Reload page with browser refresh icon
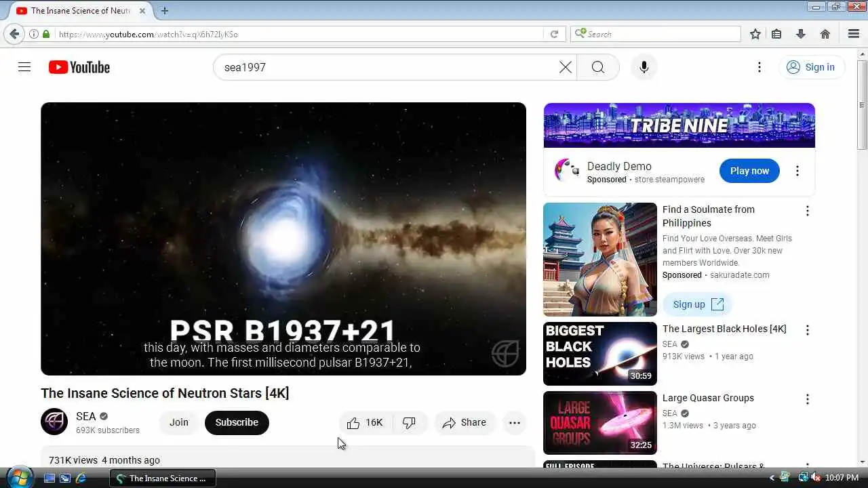 (554, 34)
